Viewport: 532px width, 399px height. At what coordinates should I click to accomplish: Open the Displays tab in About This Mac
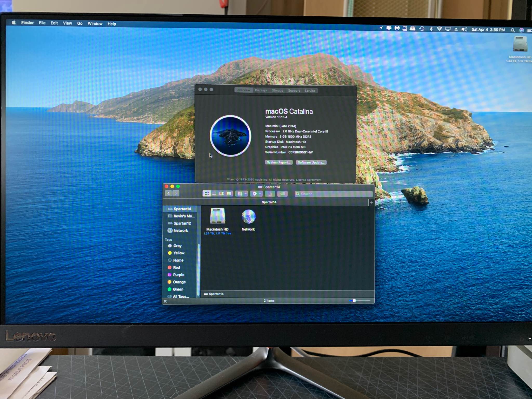click(x=261, y=90)
